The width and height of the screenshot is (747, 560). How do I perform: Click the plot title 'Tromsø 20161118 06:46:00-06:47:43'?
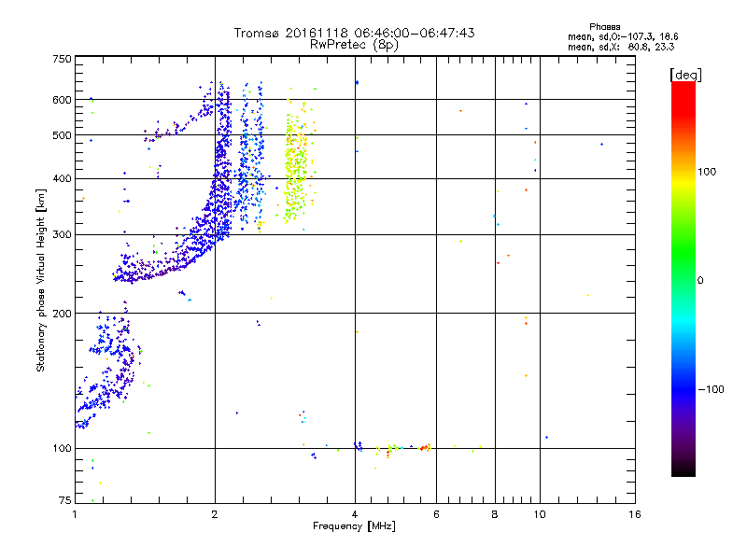(354, 33)
